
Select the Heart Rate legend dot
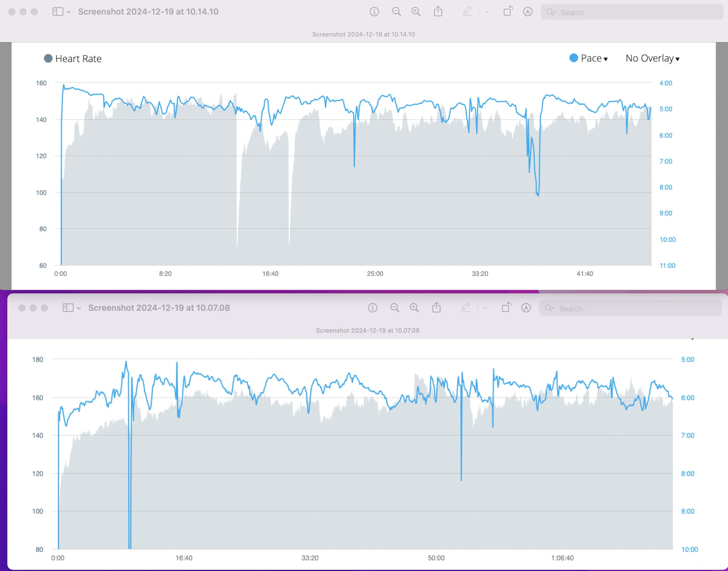(x=48, y=58)
